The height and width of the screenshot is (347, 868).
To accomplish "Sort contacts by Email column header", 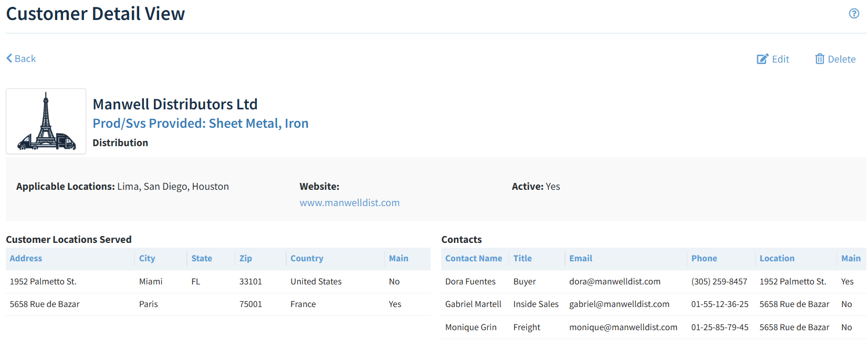I will [580, 259].
